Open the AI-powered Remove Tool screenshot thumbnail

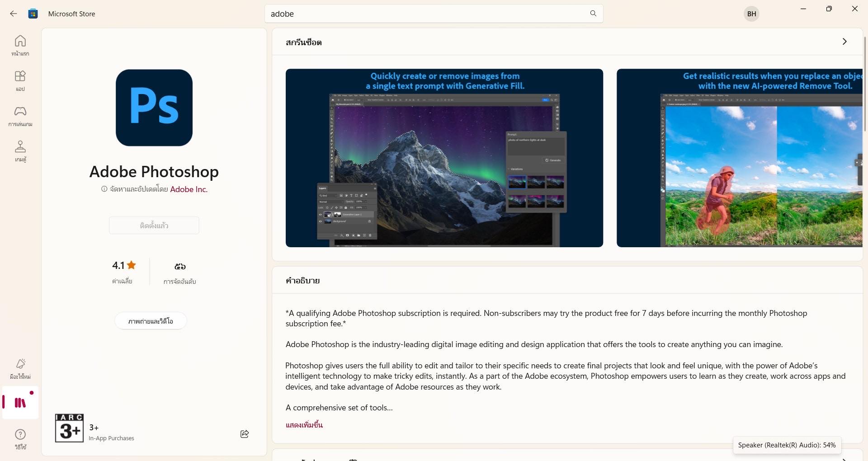pyautogui.click(x=740, y=158)
